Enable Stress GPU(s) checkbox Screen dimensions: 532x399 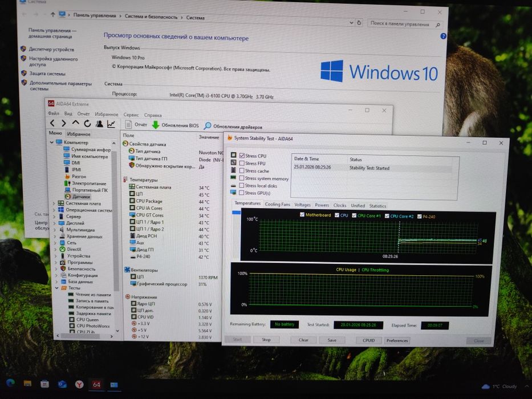[242, 193]
